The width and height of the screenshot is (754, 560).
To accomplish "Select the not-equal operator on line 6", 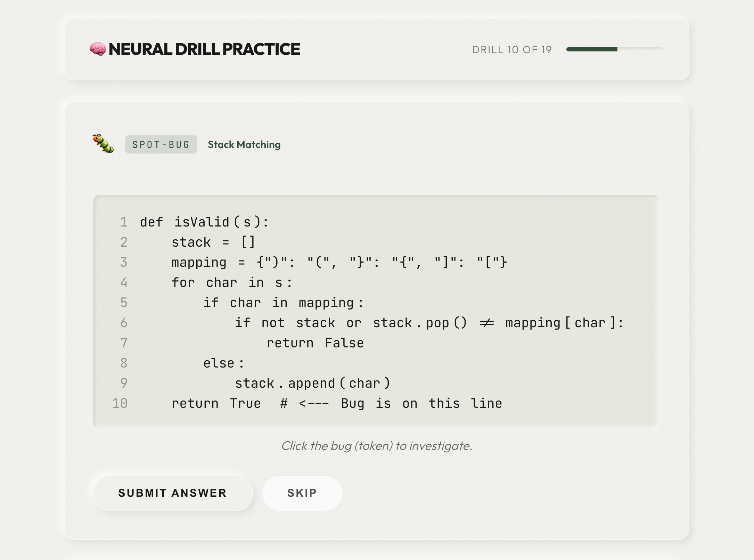I will pos(486,323).
